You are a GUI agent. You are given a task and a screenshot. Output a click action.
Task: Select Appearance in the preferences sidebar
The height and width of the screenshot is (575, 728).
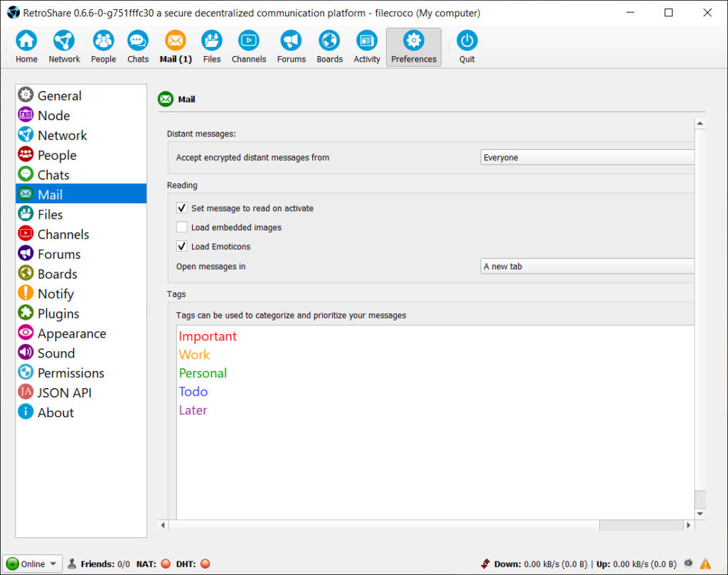tap(81, 333)
